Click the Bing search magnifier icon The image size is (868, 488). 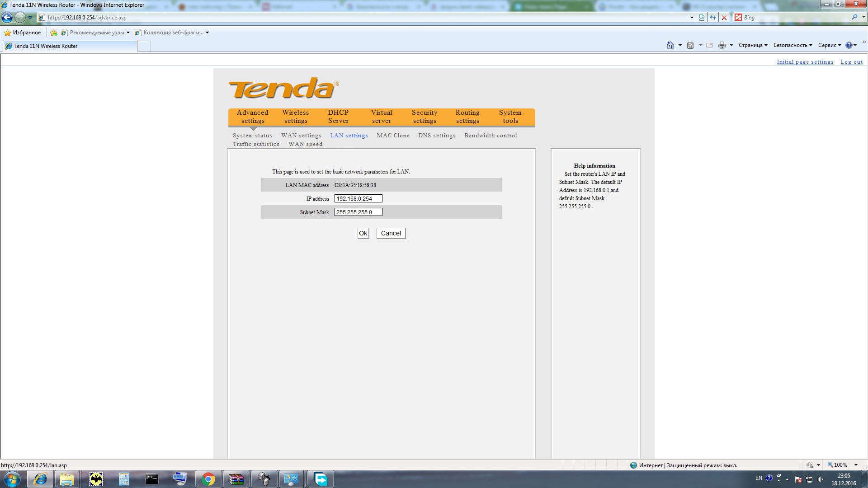pos(854,17)
